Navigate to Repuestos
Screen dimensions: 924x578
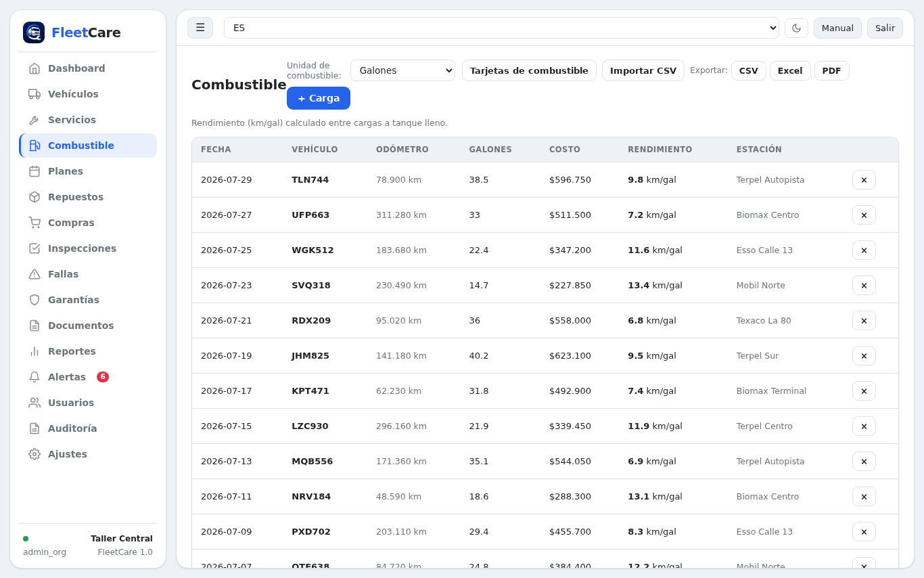[88, 197]
